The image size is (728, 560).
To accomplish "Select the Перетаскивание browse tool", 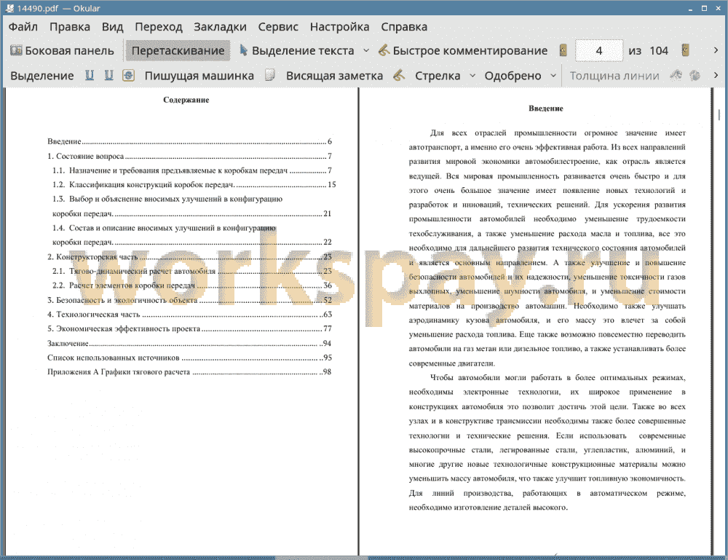I will 178,51.
